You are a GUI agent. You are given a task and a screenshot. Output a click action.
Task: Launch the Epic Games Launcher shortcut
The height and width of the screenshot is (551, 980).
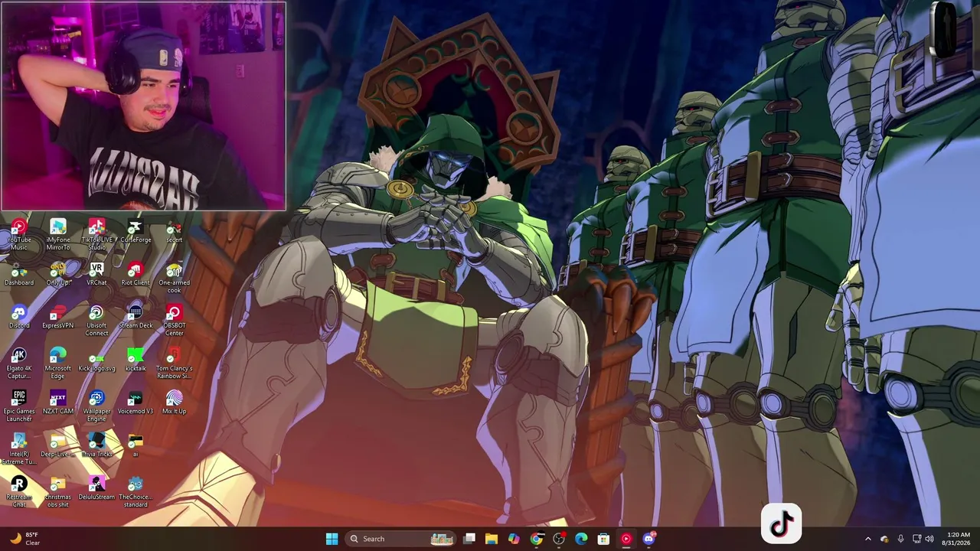pos(19,406)
